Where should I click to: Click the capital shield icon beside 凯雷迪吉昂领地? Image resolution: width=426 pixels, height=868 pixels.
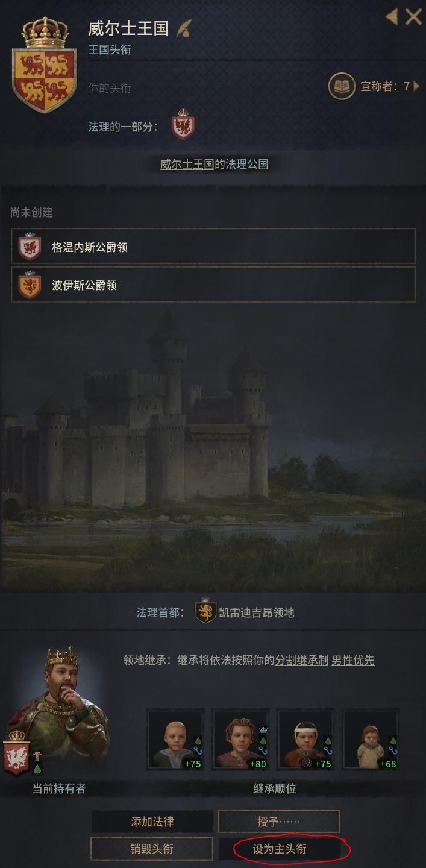point(205,611)
